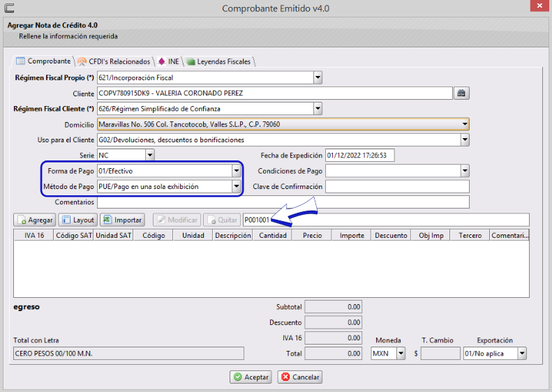Click the Descuento column header

coord(391,236)
